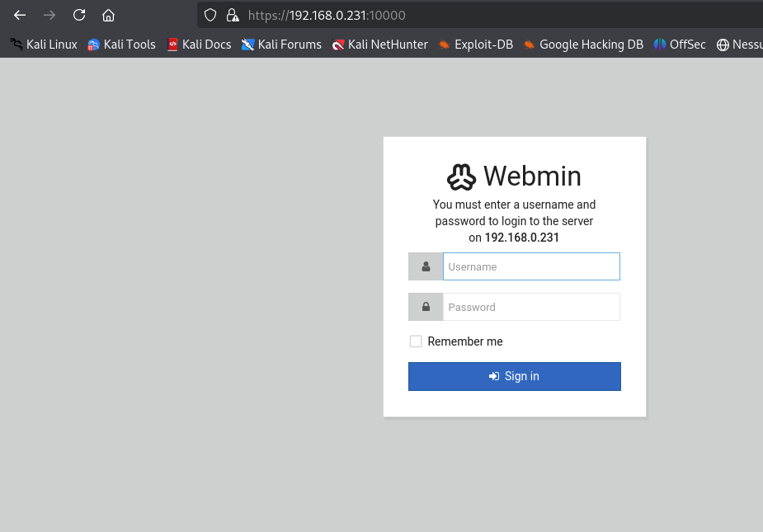Focus the Password input field

click(x=531, y=307)
